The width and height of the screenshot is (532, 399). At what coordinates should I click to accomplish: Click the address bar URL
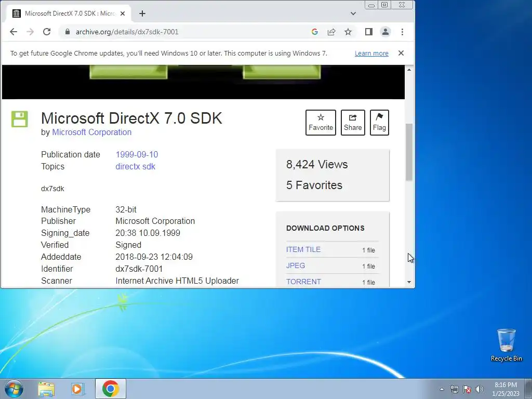pyautogui.click(x=127, y=32)
